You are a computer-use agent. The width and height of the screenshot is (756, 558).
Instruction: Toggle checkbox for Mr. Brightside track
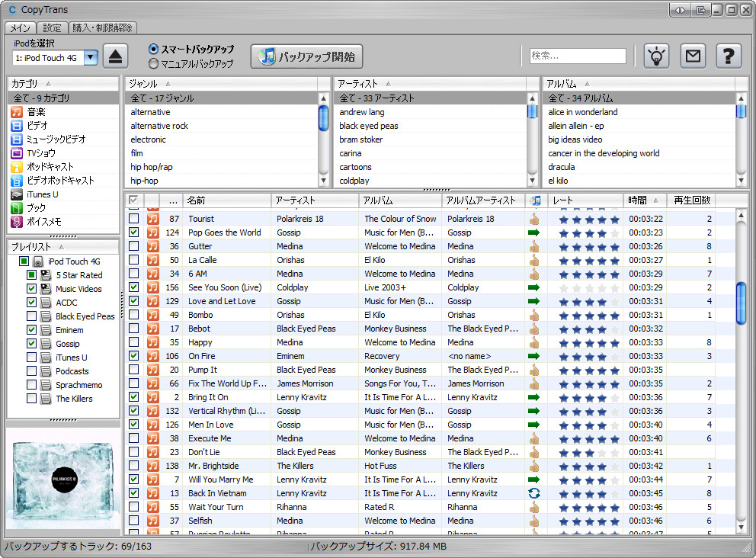134,466
